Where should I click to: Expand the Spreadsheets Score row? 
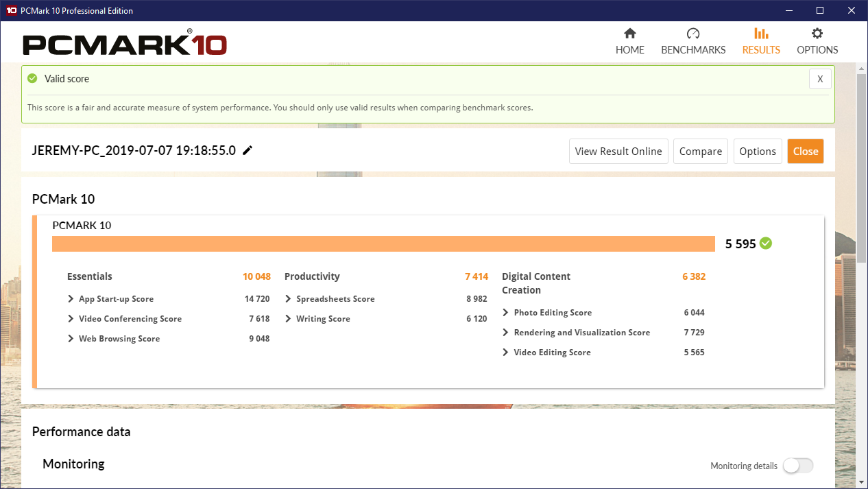click(330, 299)
